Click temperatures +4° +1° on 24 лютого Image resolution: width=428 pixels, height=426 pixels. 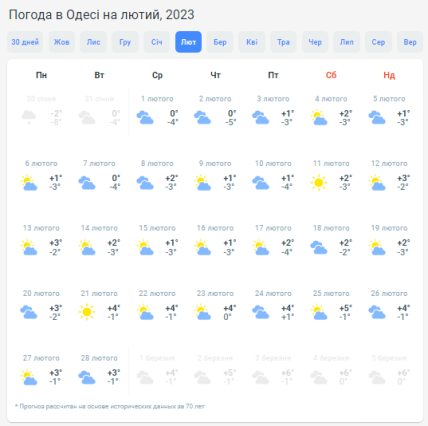[287, 312]
